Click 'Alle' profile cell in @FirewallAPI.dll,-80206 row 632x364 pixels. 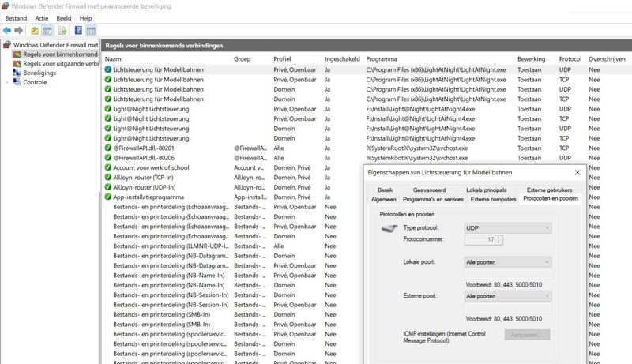click(x=279, y=157)
